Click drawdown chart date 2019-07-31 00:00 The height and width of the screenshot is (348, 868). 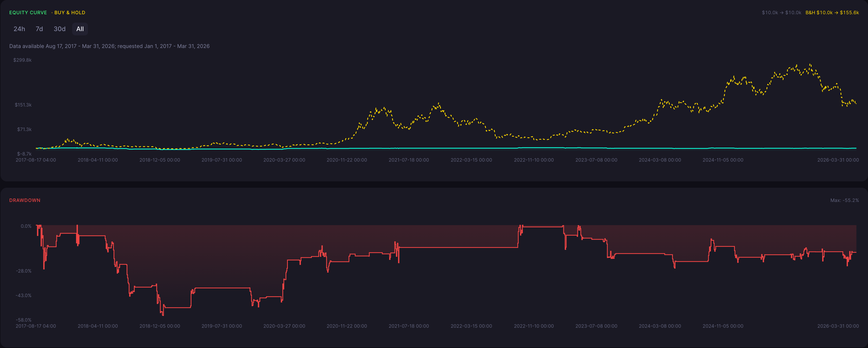tap(222, 326)
